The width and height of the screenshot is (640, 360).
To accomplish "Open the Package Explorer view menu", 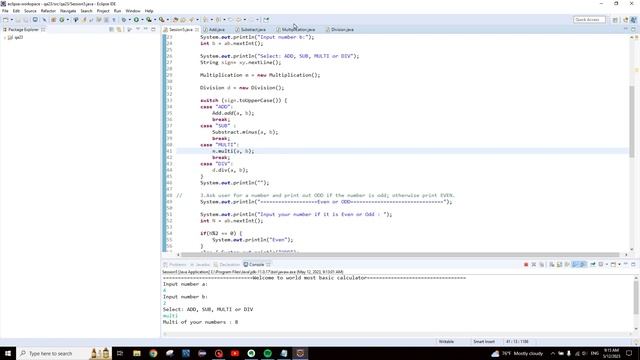I will (x=138, y=29).
